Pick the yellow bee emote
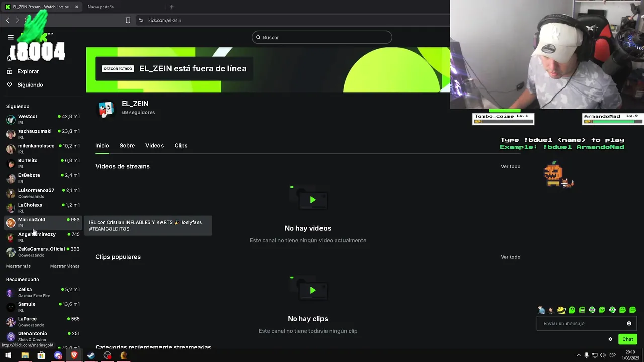The image size is (644, 362). coord(561,310)
